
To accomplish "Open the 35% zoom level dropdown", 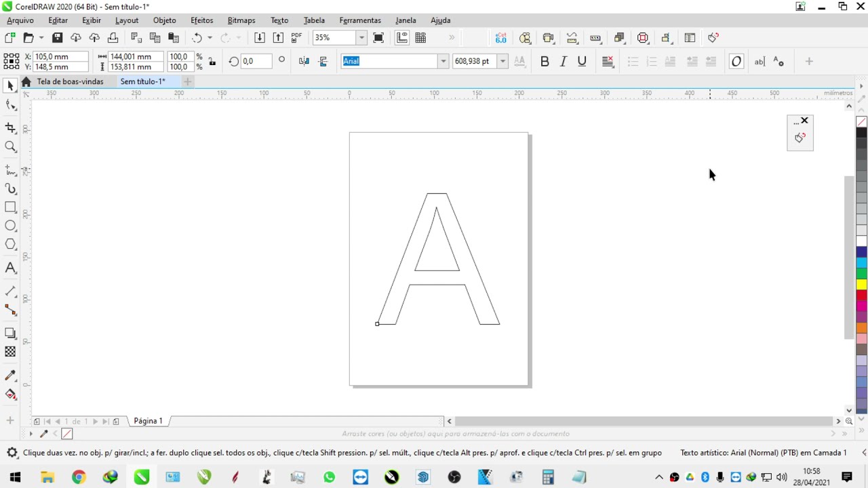I will [x=361, y=38].
